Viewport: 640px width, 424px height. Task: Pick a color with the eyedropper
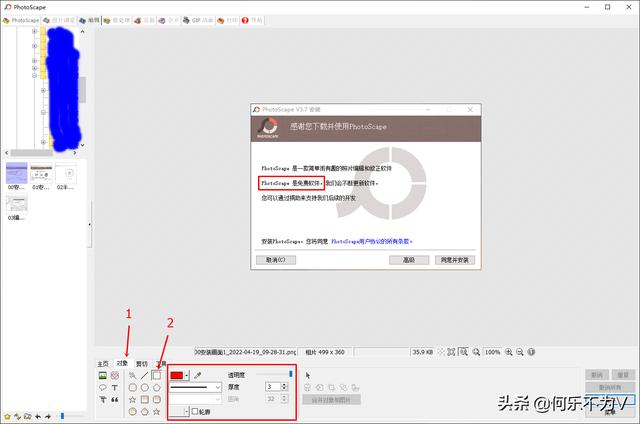(x=198, y=375)
